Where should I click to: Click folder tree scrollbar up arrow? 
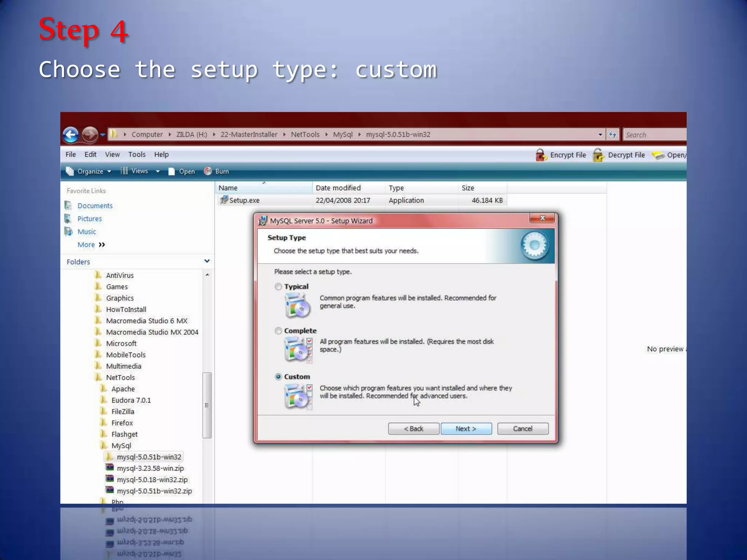point(207,275)
